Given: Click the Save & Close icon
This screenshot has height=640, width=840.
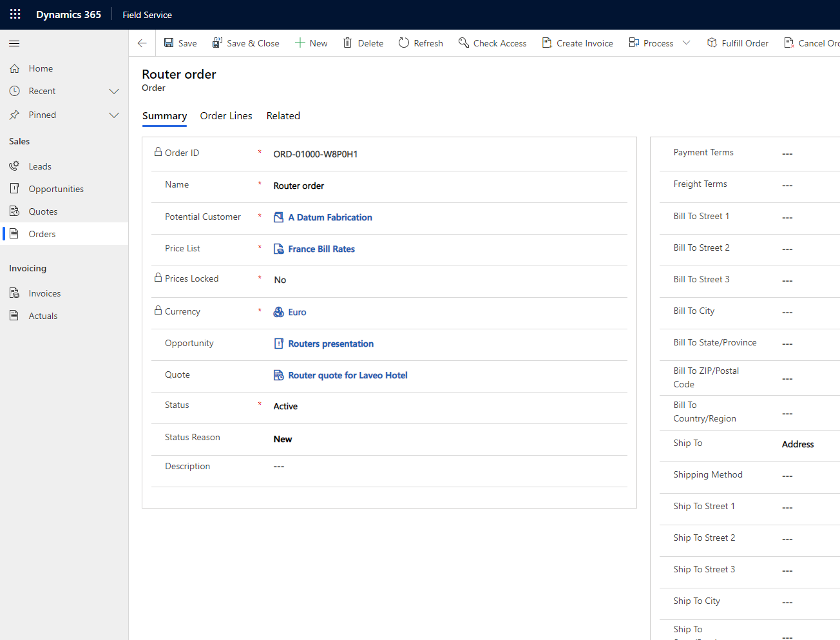Looking at the screenshot, I should [x=218, y=43].
